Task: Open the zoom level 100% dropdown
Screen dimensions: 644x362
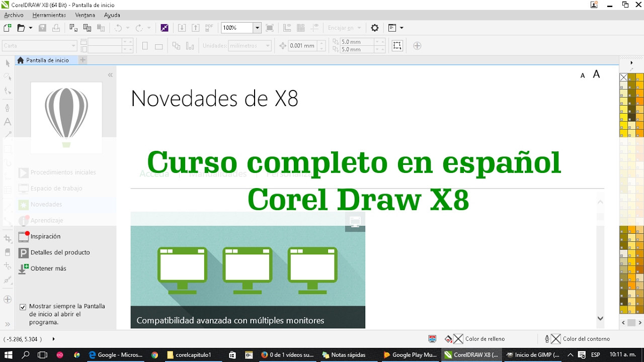Action: (257, 28)
